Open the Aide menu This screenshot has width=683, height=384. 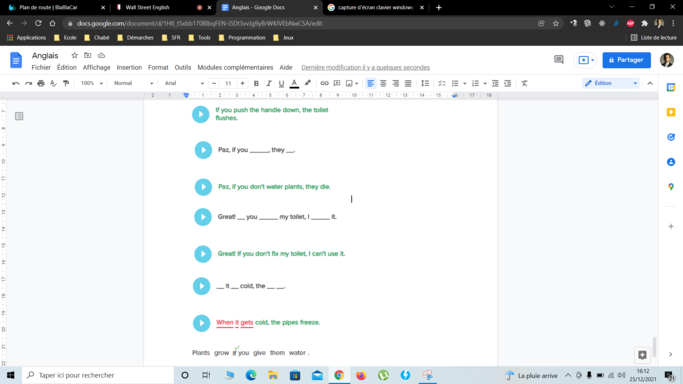click(286, 67)
